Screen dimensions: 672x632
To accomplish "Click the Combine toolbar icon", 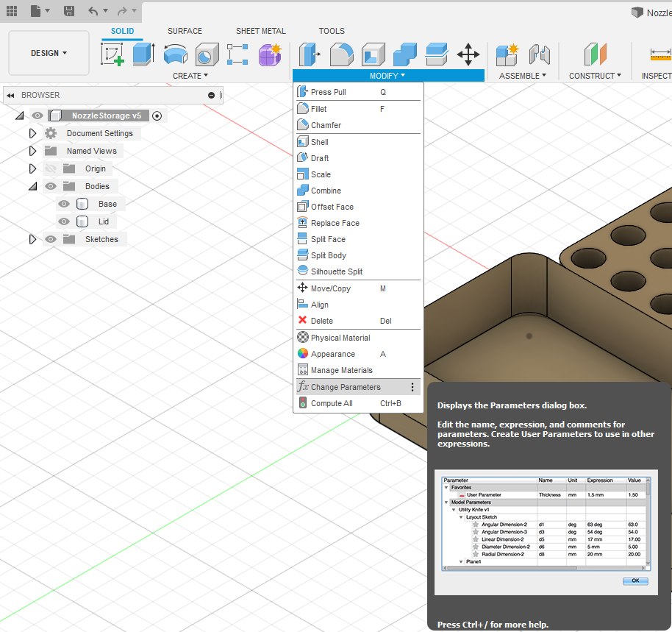I will (405, 54).
